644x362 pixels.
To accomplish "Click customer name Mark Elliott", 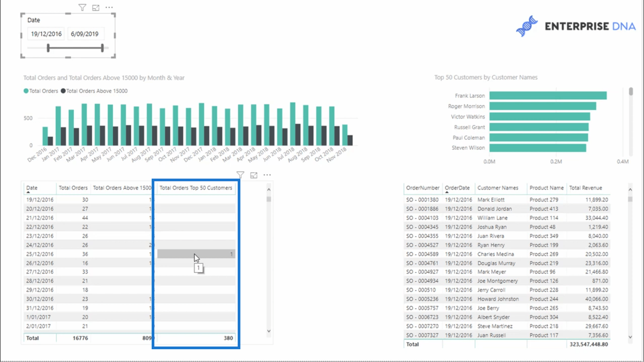I will click(x=491, y=200).
